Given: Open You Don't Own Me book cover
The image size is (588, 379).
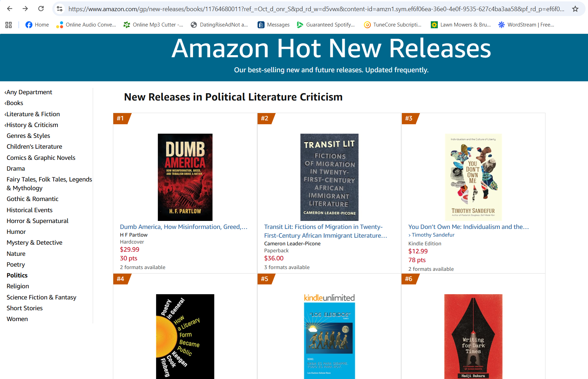Looking at the screenshot, I should [x=473, y=177].
